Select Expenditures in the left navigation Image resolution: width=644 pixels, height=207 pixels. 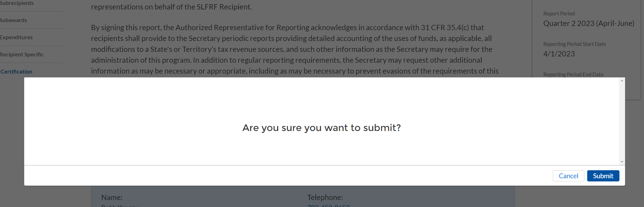tap(16, 37)
